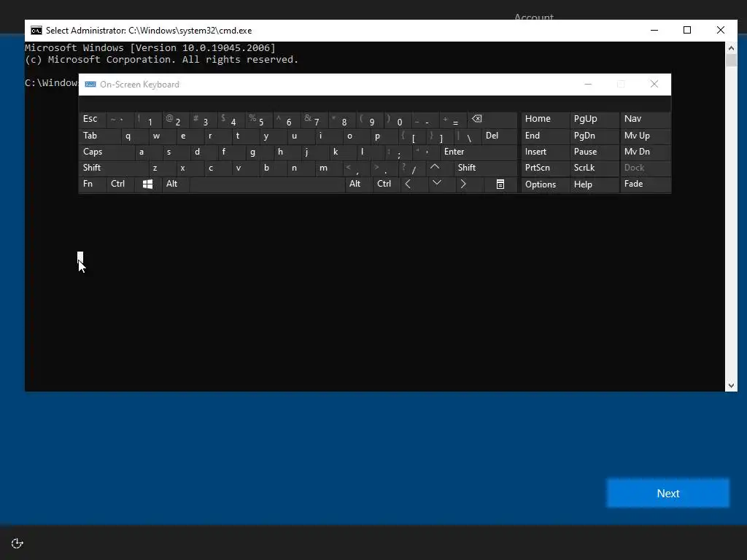Tap the number 1 key

[147, 120]
